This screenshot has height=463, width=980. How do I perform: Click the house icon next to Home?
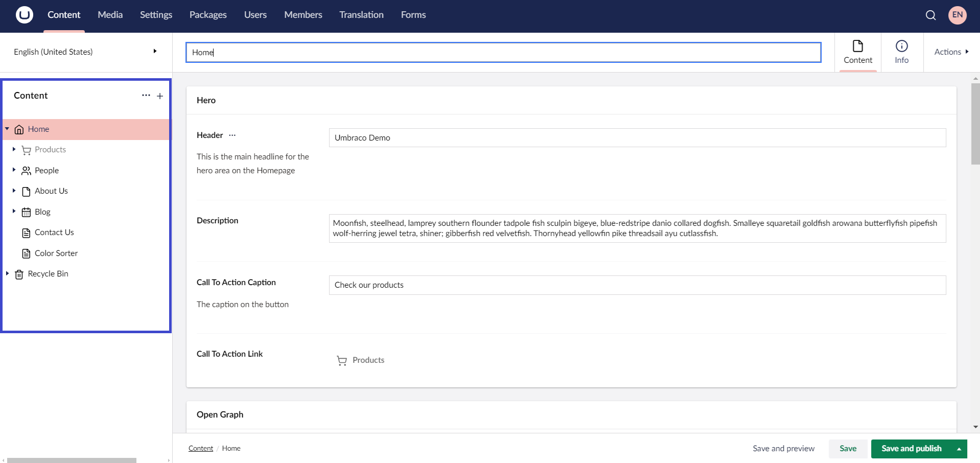19,129
